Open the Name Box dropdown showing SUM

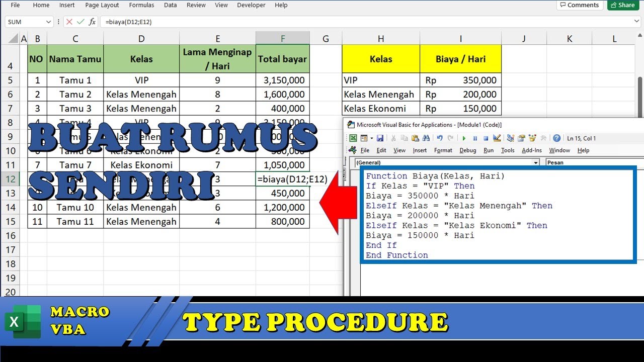click(49, 22)
